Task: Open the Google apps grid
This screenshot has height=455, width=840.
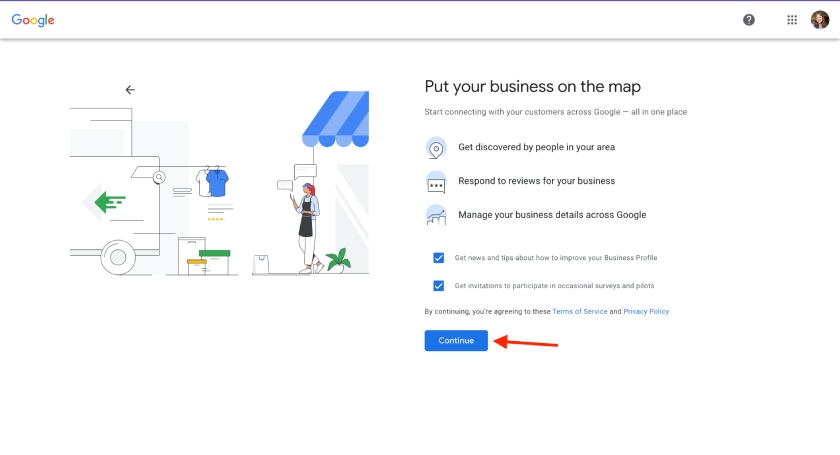Action: click(x=792, y=20)
